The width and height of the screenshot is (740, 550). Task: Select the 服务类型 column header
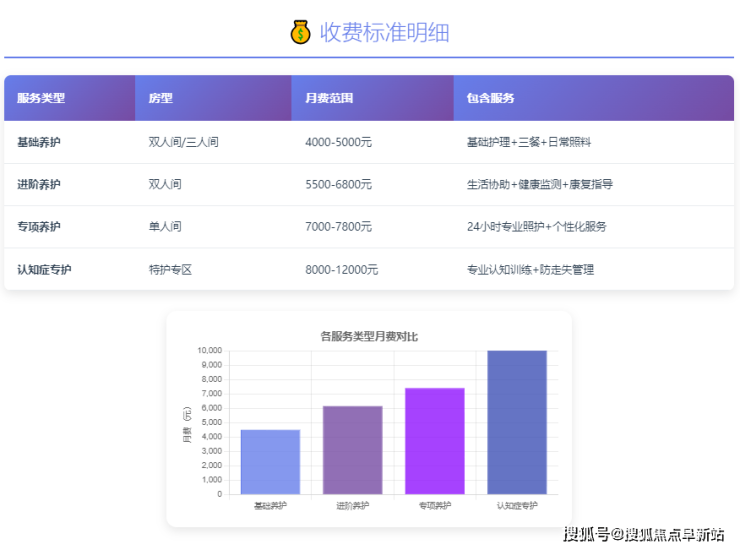pyautogui.click(x=41, y=98)
